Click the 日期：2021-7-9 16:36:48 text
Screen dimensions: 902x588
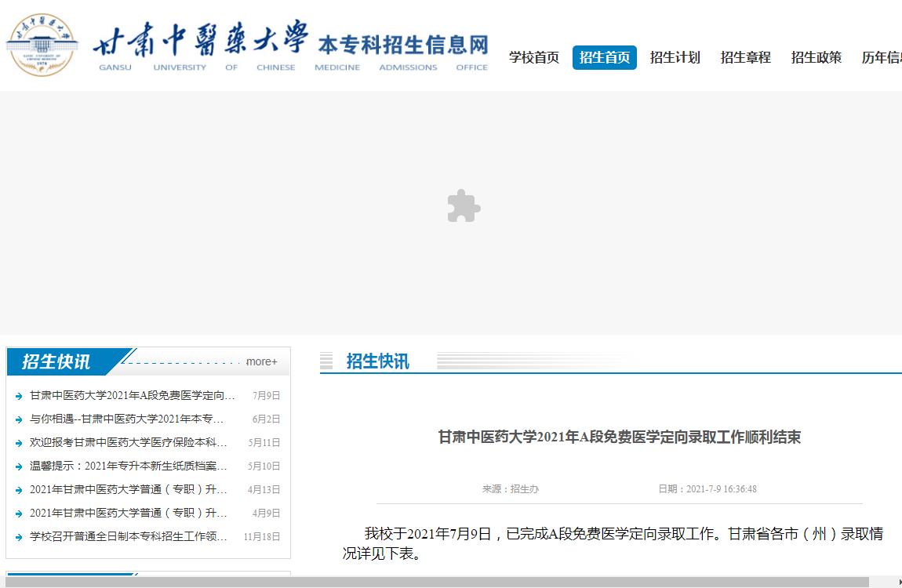[707, 489]
